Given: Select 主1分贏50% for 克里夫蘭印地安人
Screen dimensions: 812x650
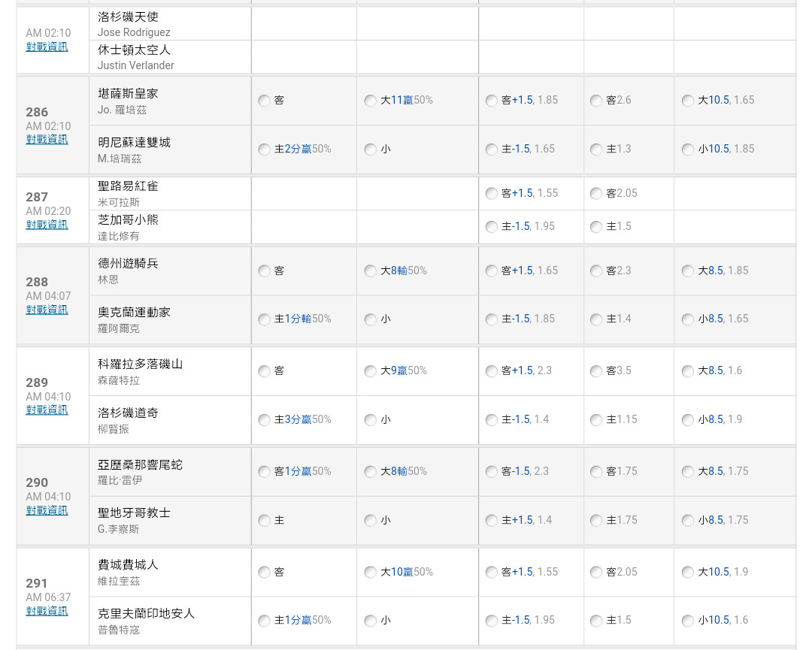Looking at the screenshot, I should 264,621.
